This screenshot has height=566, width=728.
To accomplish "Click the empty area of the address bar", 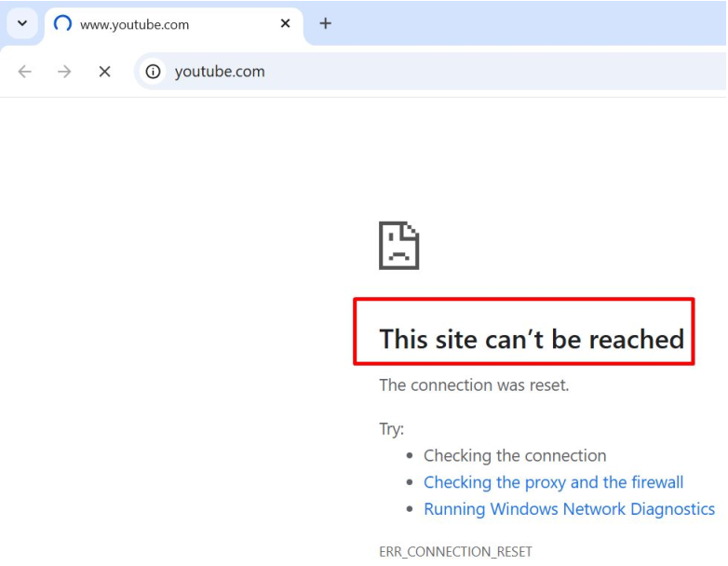I will pos(492,72).
